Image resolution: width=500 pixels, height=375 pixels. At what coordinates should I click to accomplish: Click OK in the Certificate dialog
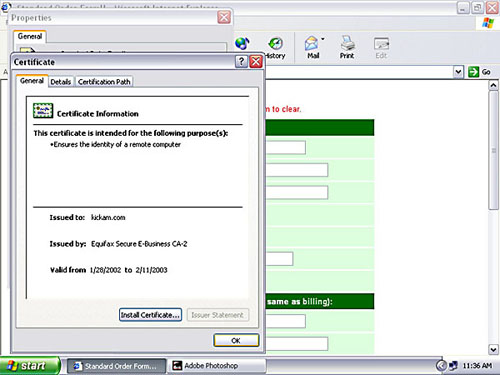click(x=236, y=340)
